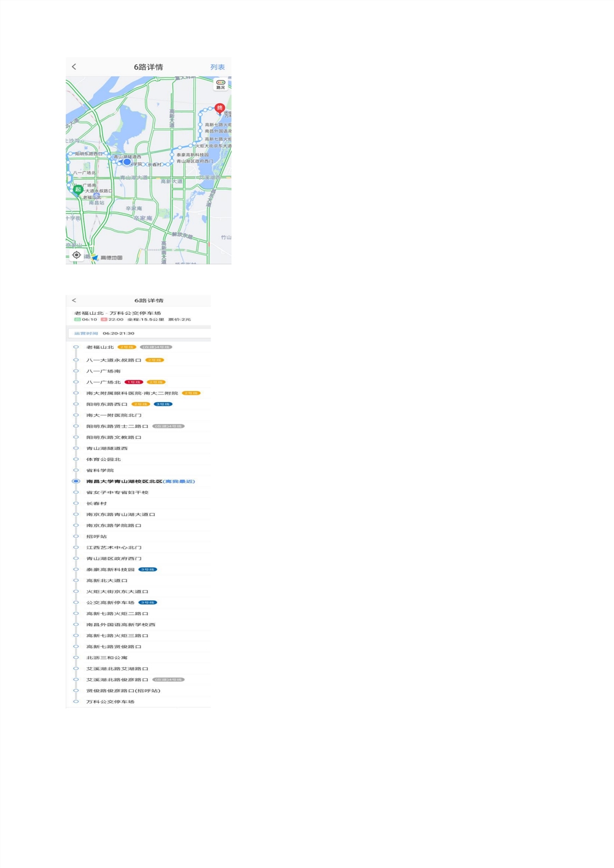The width and height of the screenshot is (614, 868).
Task: Click the green 起 start marker
Action: (x=78, y=190)
